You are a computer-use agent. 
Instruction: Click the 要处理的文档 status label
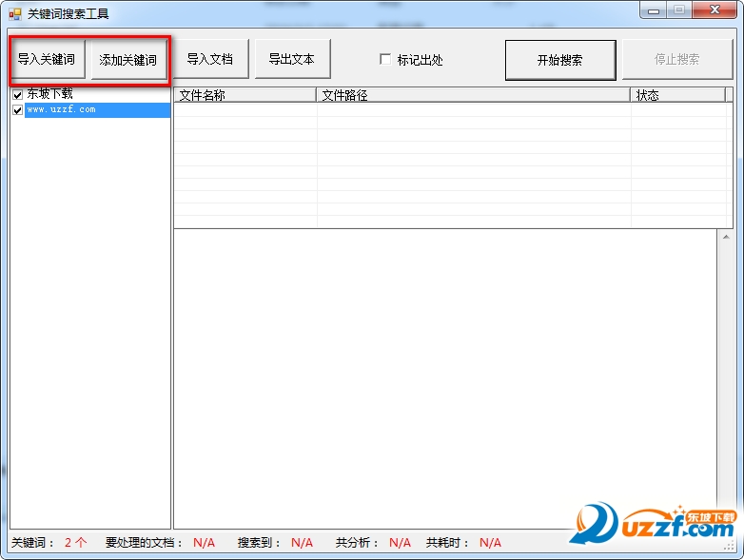click(x=145, y=543)
